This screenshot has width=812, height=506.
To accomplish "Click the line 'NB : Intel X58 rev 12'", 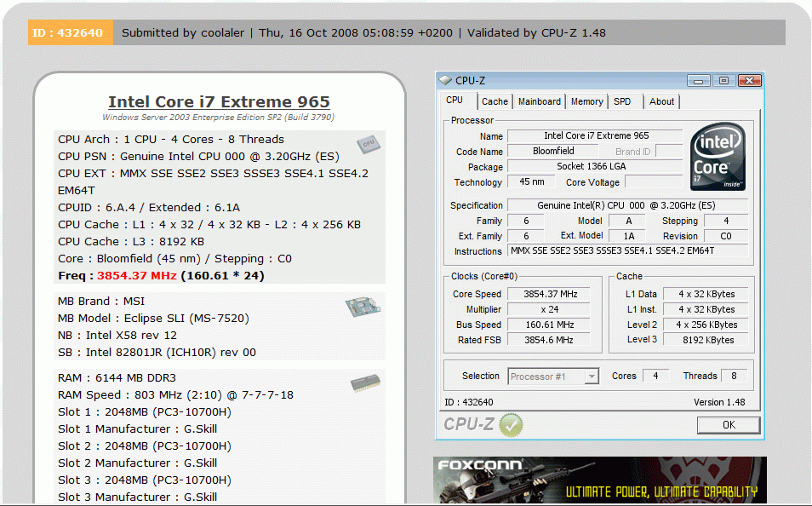I will click(117, 336).
